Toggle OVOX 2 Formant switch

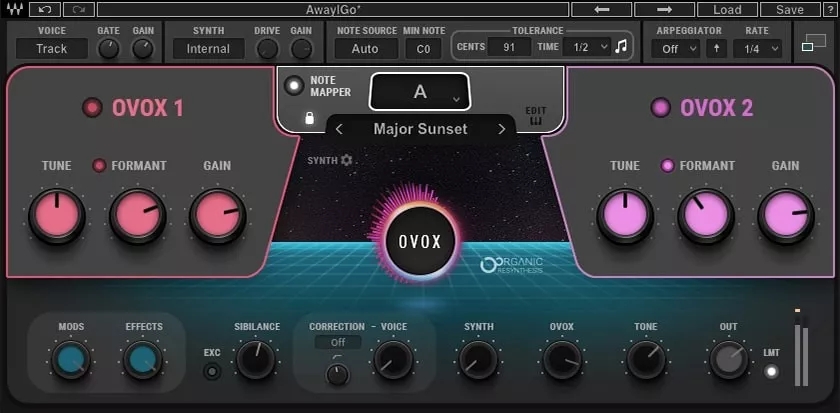tap(668, 166)
